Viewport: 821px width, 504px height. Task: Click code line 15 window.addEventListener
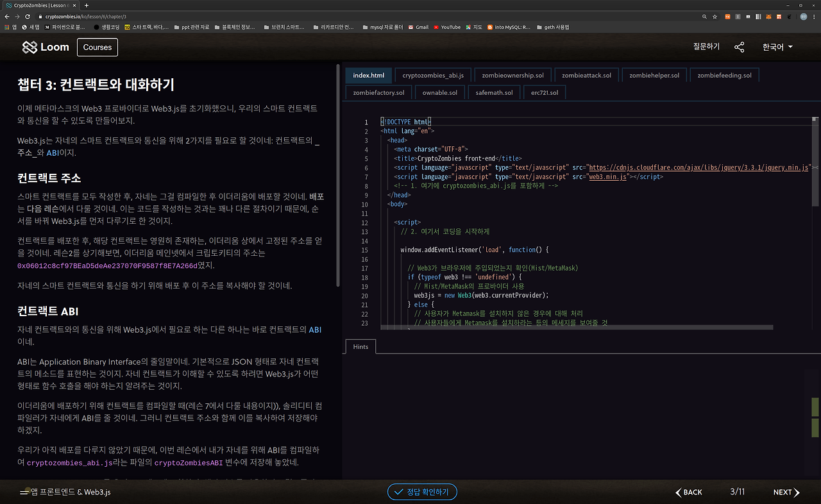[475, 249]
